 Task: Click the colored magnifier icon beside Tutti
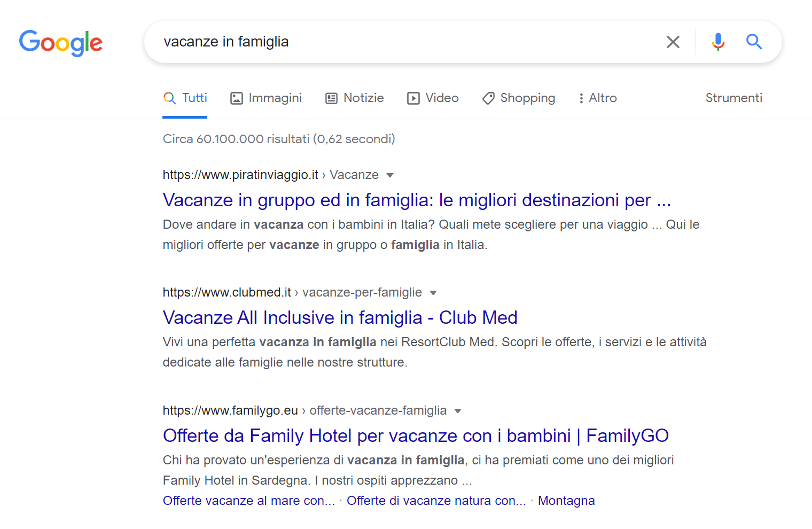point(169,98)
